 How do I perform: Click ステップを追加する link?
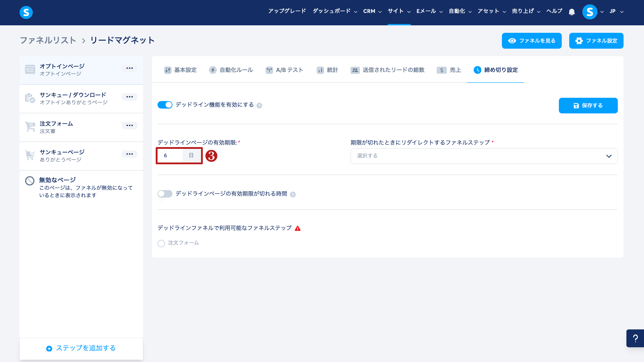tap(81, 348)
